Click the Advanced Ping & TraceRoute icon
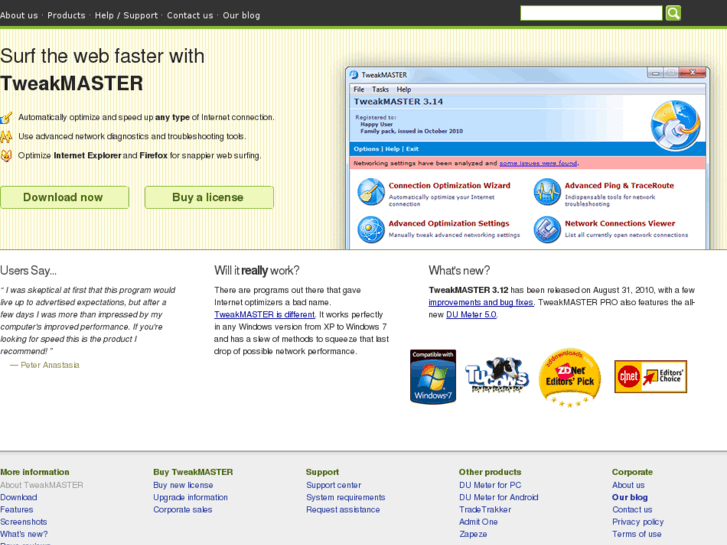The image size is (727, 545). (547, 192)
